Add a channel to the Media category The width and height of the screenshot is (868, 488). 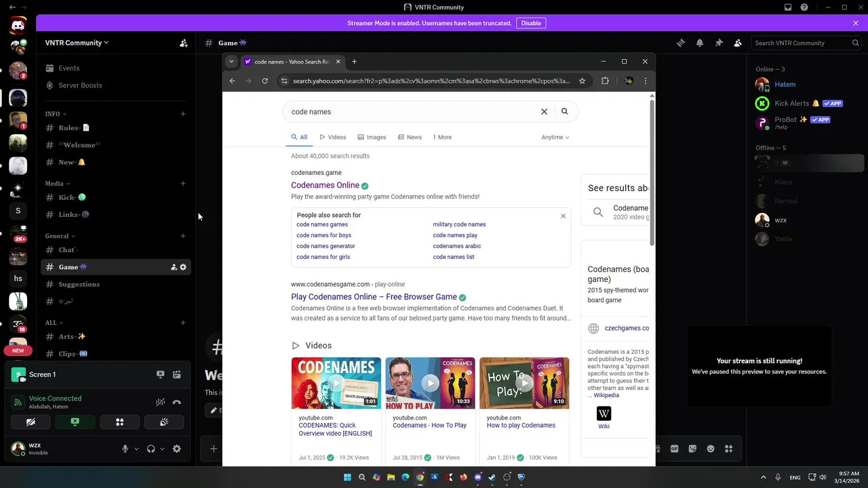click(183, 184)
